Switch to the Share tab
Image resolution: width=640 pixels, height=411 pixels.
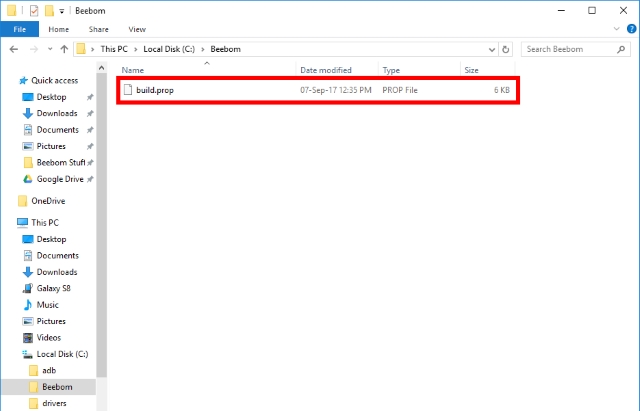tap(98, 30)
